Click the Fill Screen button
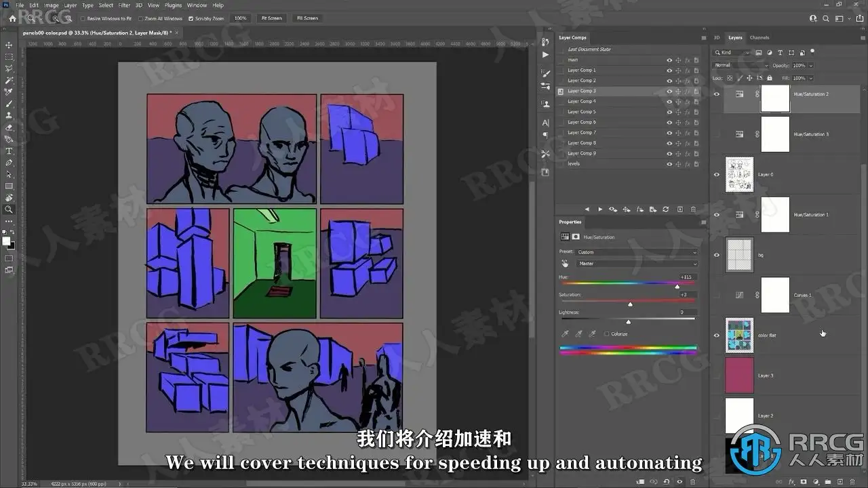Image resolution: width=868 pixels, height=488 pixels. point(307,18)
